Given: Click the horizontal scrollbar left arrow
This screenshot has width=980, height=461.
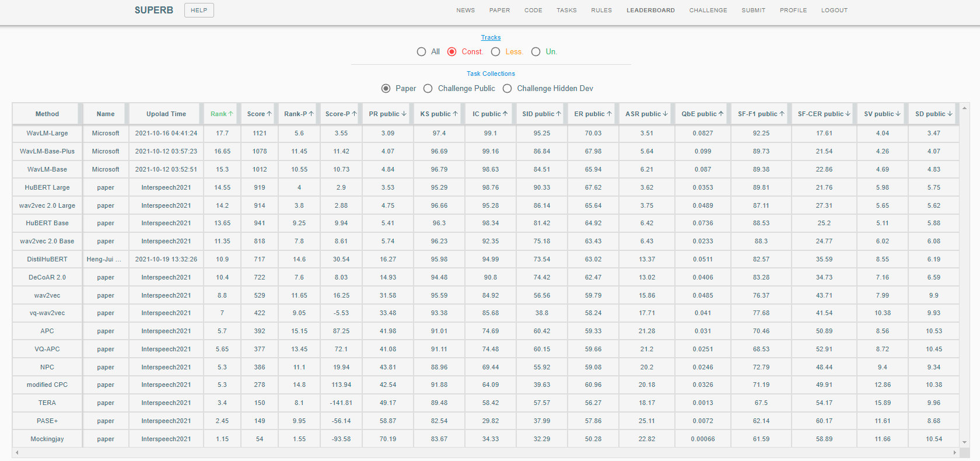Looking at the screenshot, I should 17,452.
